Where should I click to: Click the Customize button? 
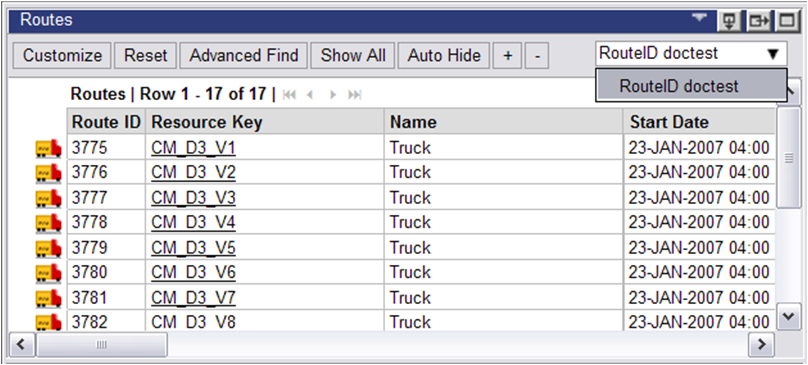click(x=62, y=55)
